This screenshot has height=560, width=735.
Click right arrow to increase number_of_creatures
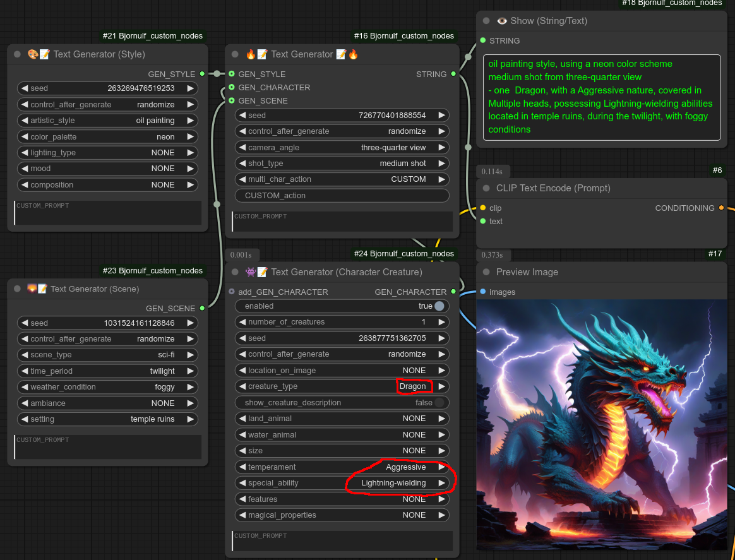click(443, 322)
